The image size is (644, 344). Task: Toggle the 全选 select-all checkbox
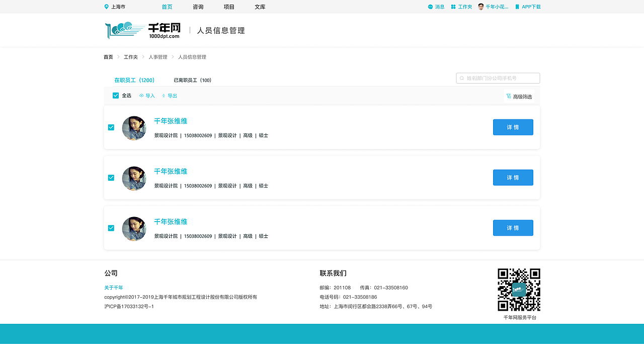pos(116,96)
